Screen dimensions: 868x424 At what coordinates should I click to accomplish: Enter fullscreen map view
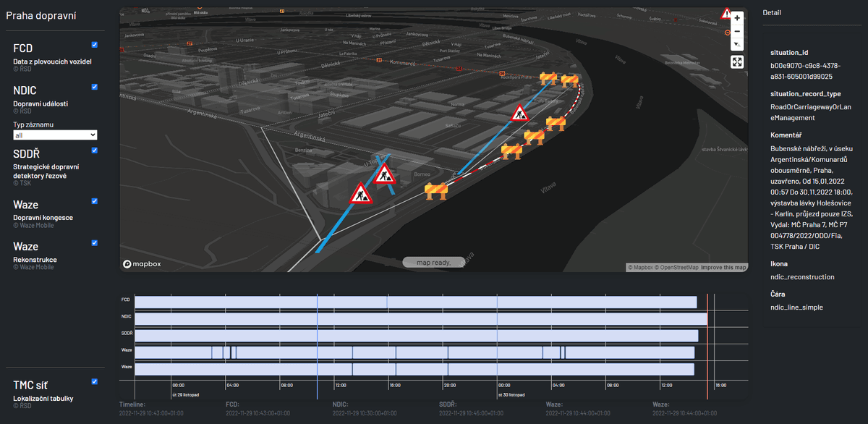pos(736,62)
